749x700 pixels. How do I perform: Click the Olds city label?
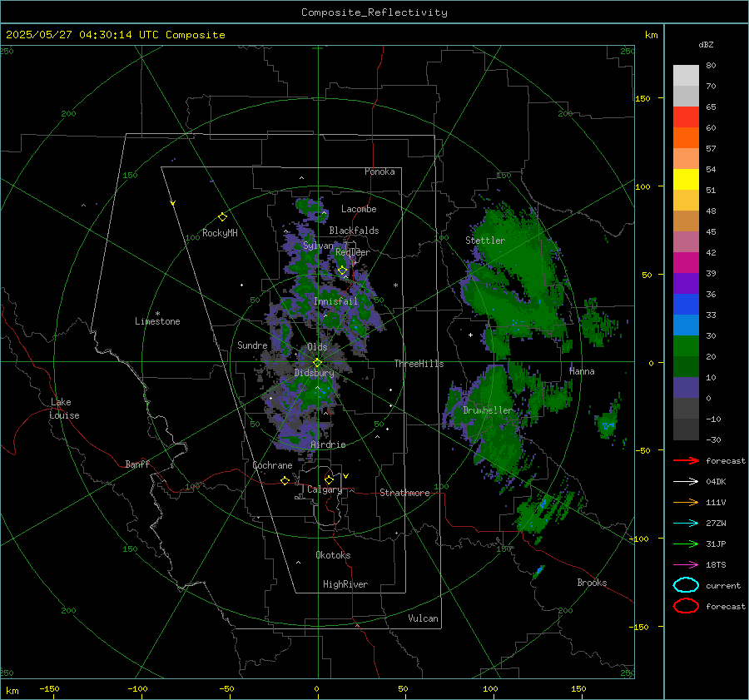(317, 347)
